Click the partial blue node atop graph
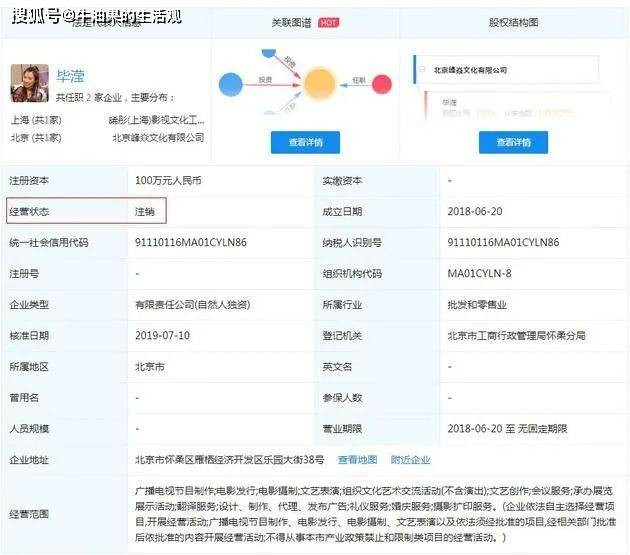 (x=269, y=53)
